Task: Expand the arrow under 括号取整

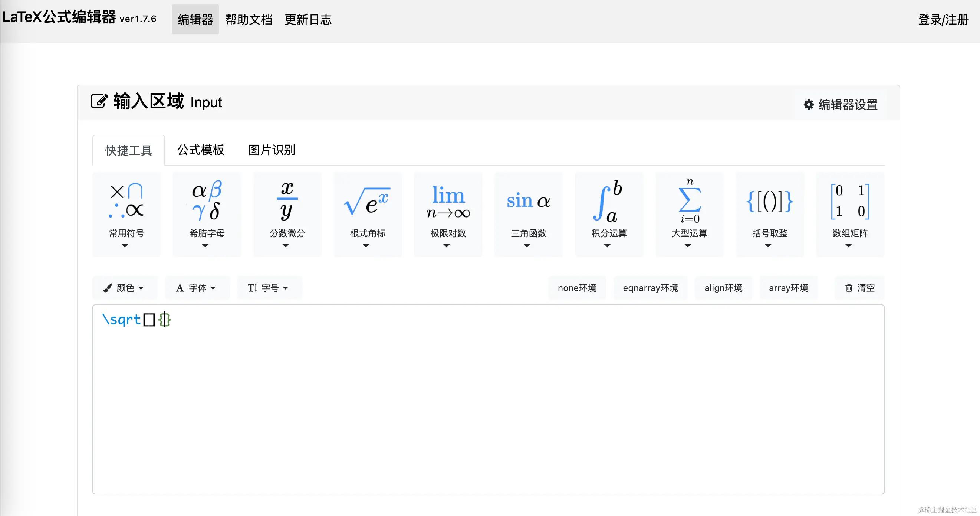Action: click(x=768, y=246)
